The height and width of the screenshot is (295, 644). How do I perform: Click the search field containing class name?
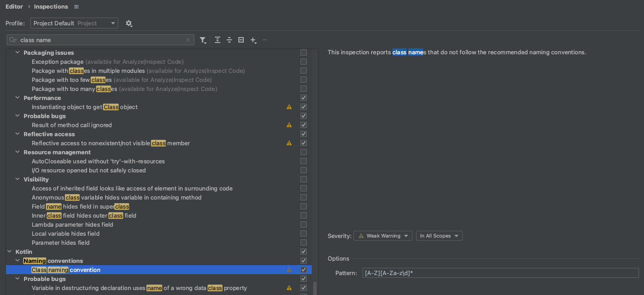point(101,40)
